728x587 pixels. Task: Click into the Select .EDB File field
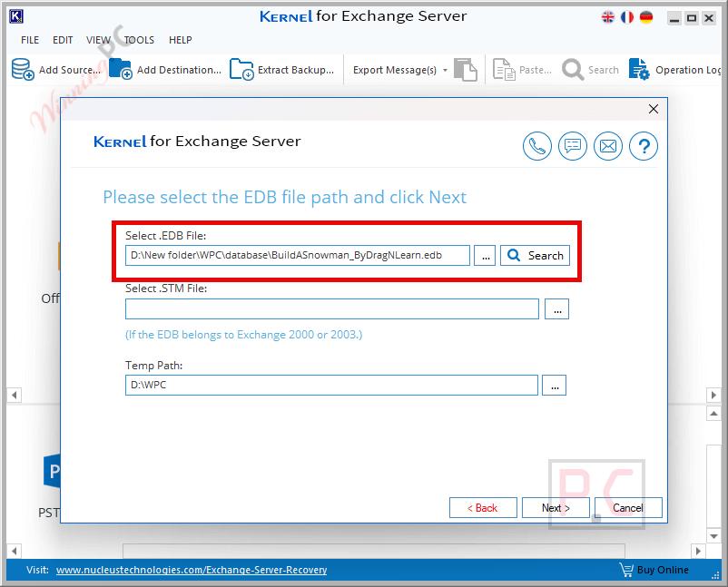click(298, 256)
